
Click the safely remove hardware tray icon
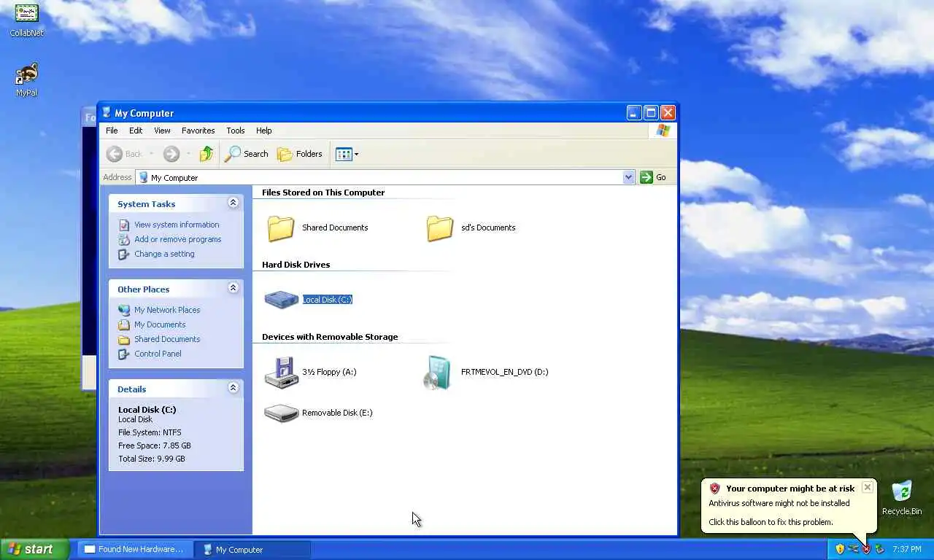(879, 549)
